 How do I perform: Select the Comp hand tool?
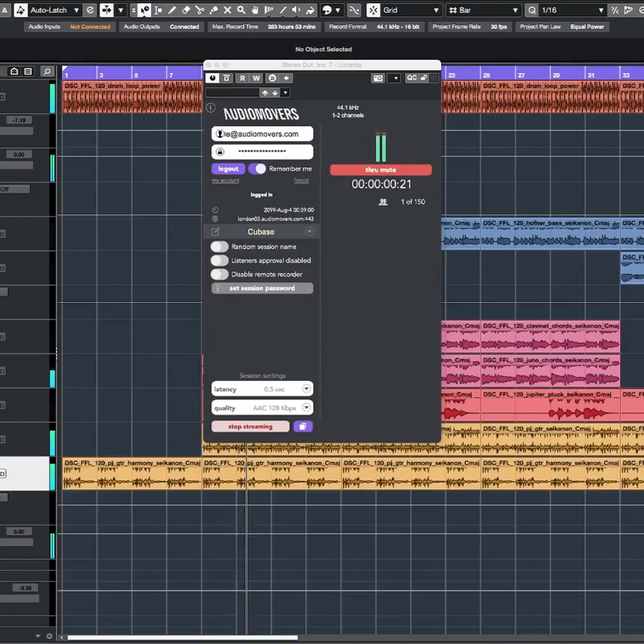[255, 10]
